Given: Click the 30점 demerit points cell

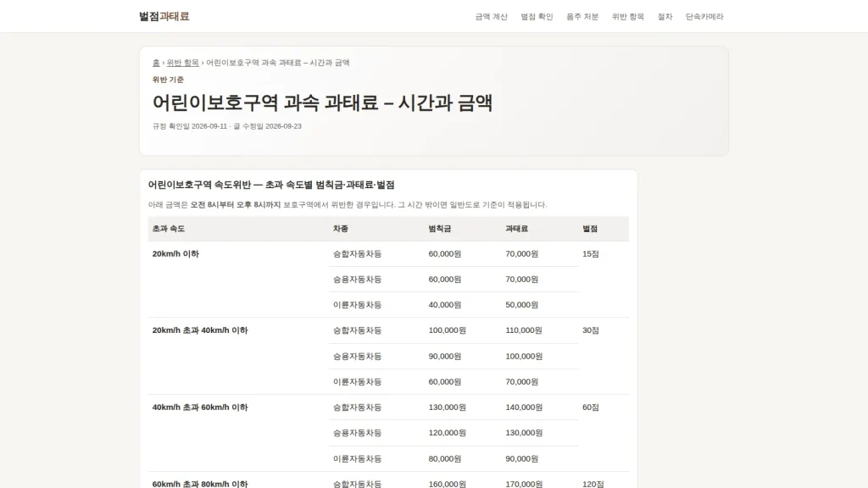Looking at the screenshot, I should [590, 330].
